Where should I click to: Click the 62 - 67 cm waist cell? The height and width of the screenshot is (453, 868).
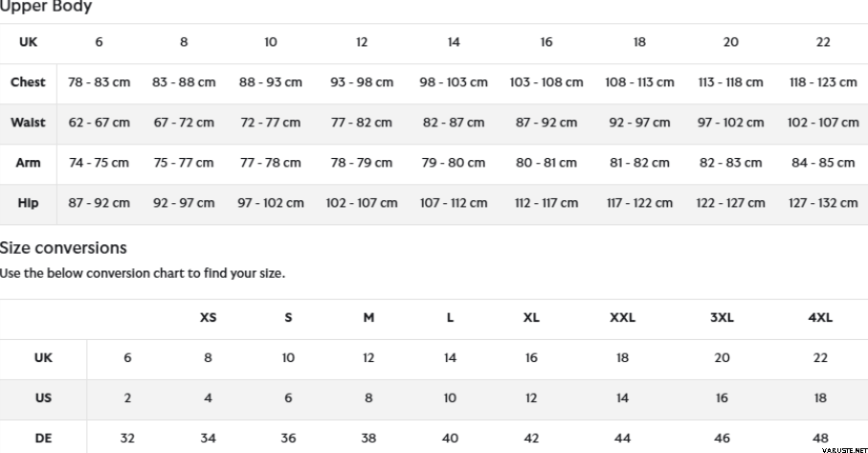[x=99, y=123]
